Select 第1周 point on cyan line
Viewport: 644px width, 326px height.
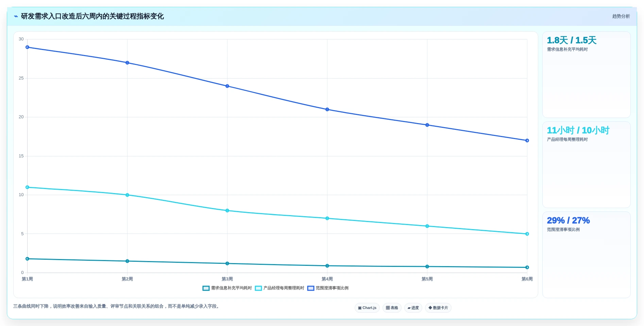(28, 187)
